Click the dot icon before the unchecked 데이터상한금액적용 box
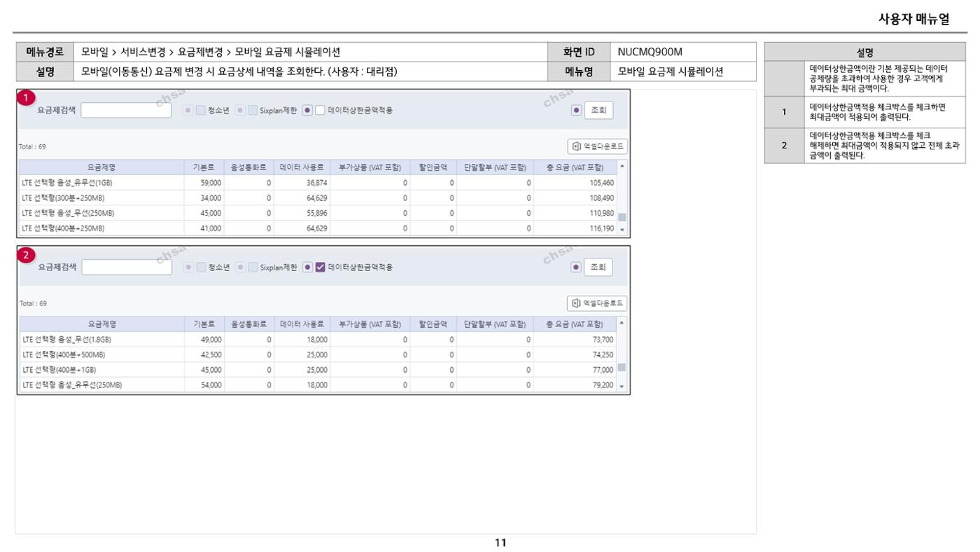Viewport: 980px width, 552px height. coord(307,110)
